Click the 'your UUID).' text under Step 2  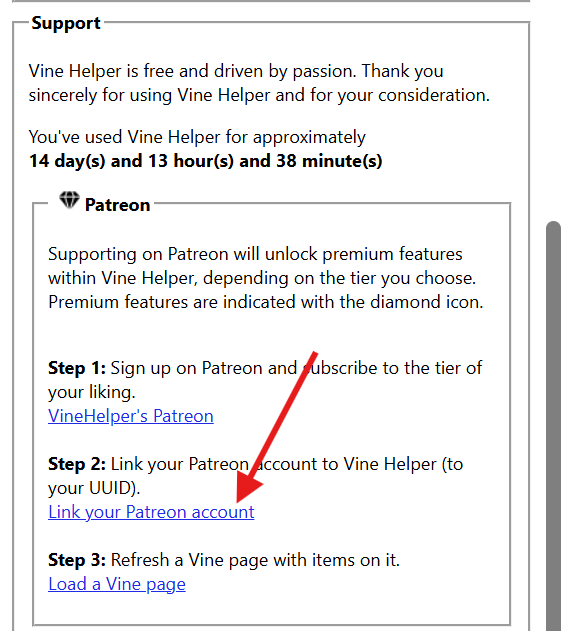coord(94,488)
